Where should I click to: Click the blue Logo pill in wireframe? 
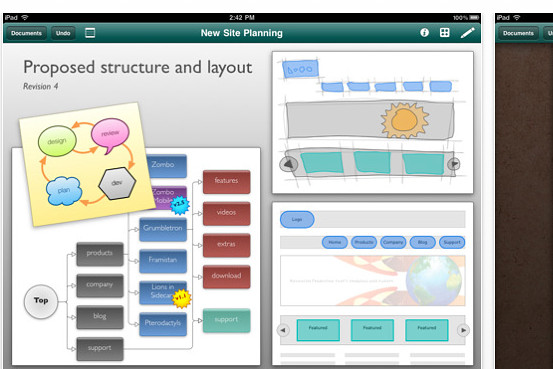click(x=297, y=219)
